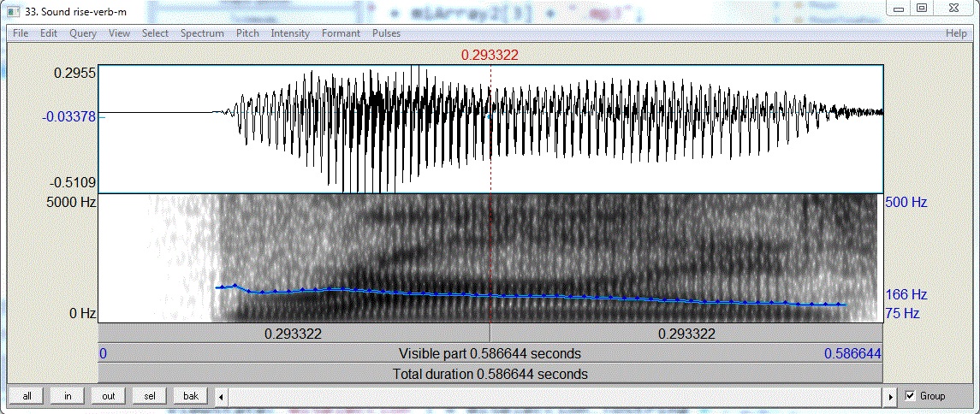Click the 'in' zoom button
This screenshot has height=414, width=980.
pyautogui.click(x=68, y=396)
